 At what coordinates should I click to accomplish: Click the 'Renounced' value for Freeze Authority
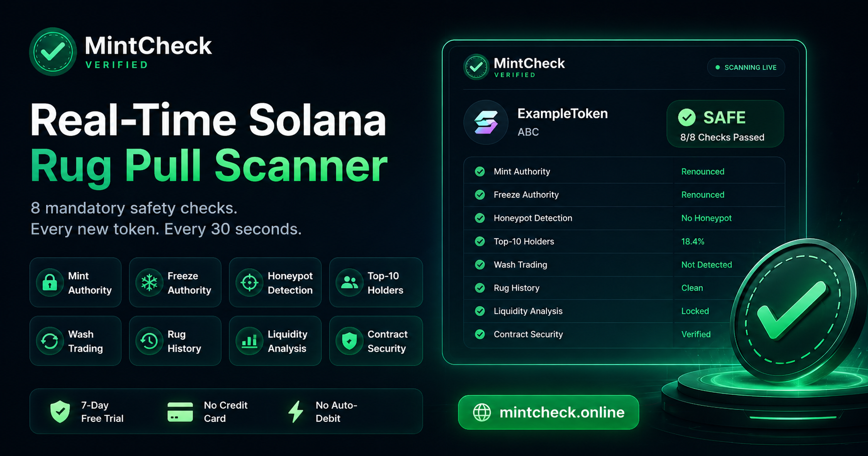click(x=703, y=195)
